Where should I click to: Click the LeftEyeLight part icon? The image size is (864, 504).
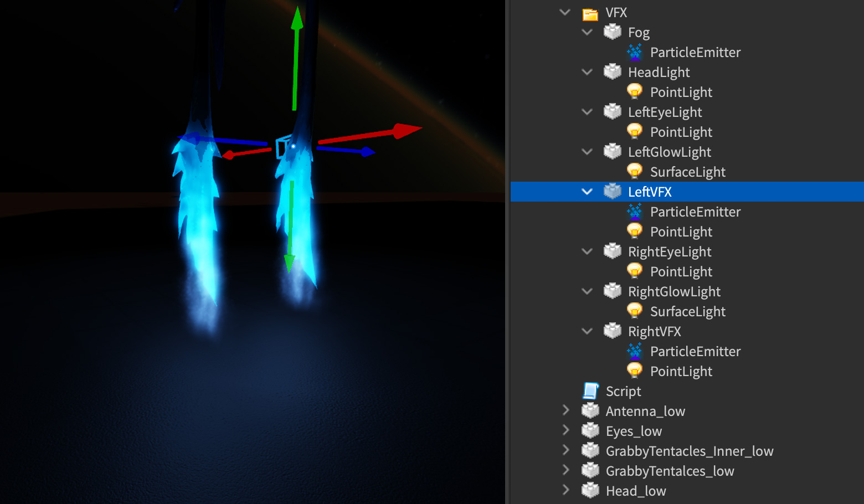[613, 111]
